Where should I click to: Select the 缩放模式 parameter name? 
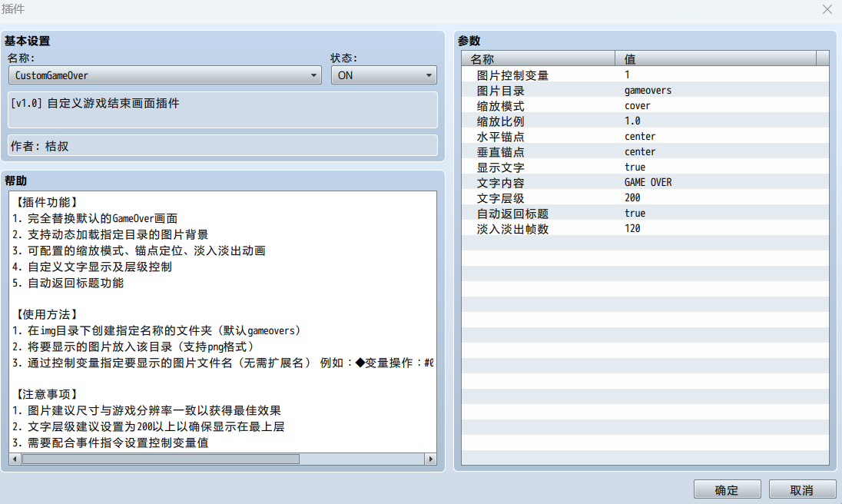tap(500, 106)
